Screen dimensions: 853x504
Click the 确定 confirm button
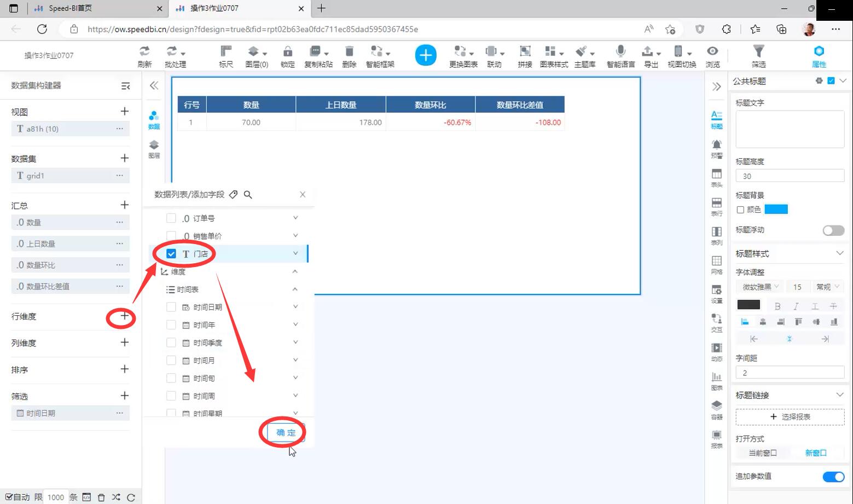[x=286, y=432]
